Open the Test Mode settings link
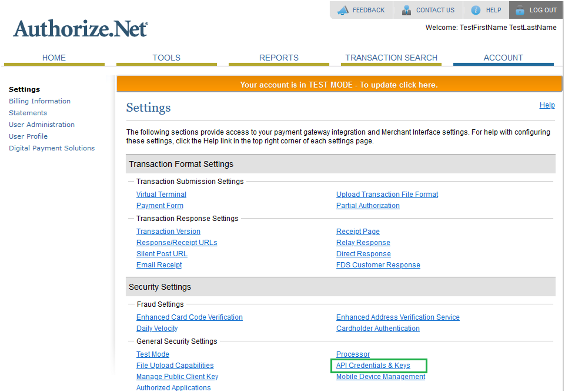Viewport: 565px width, 392px height. coord(153,354)
